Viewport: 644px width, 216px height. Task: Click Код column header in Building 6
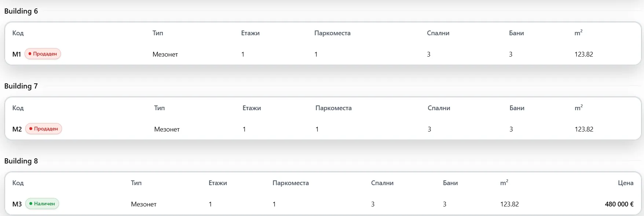click(18, 33)
